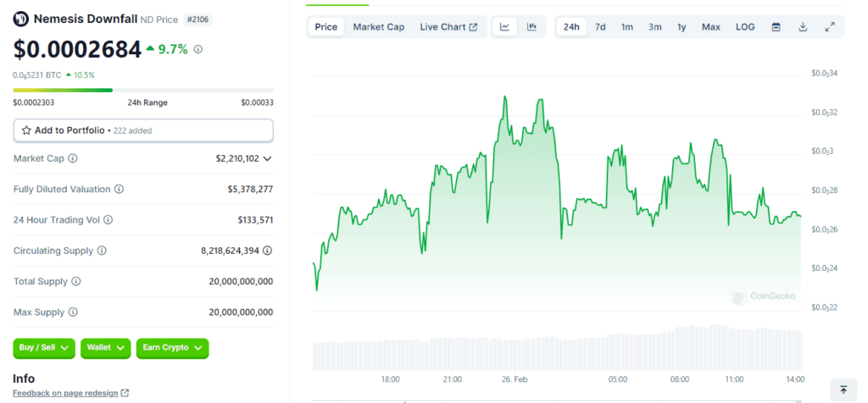Screen dimensions: 868x403
Task: Click info icon next to Market Cap
Action: (73, 158)
